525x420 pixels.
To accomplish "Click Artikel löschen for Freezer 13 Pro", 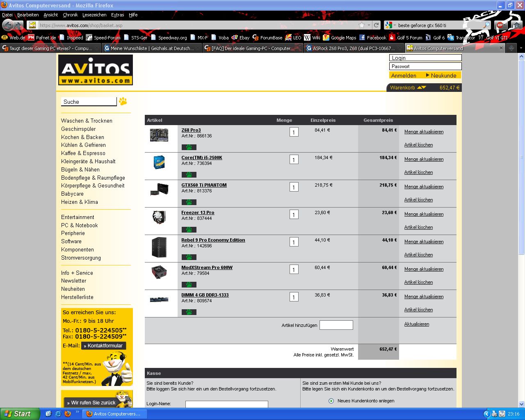I will click(x=418, y=227).
